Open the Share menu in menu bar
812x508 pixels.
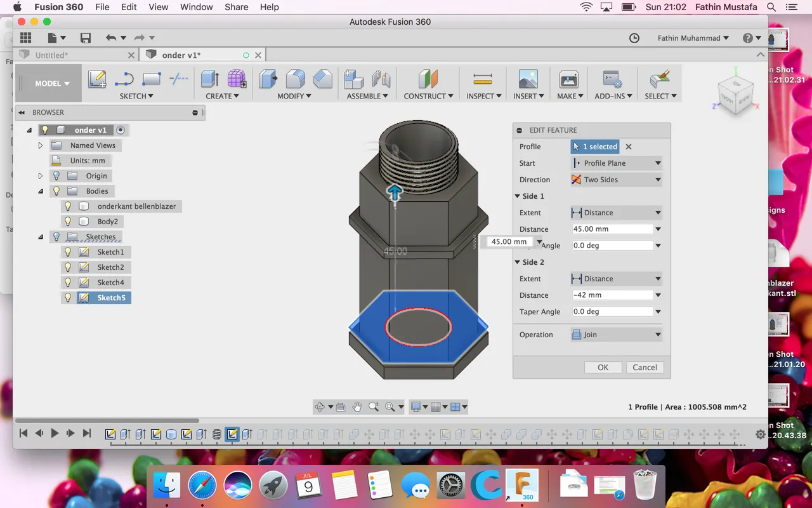[x=236, y=7]
